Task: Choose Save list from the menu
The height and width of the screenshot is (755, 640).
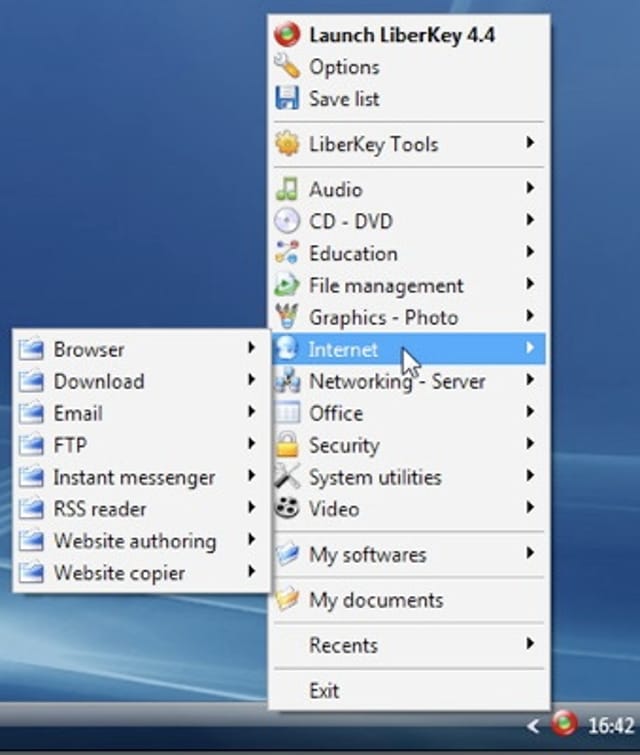Action: (409, 98)
